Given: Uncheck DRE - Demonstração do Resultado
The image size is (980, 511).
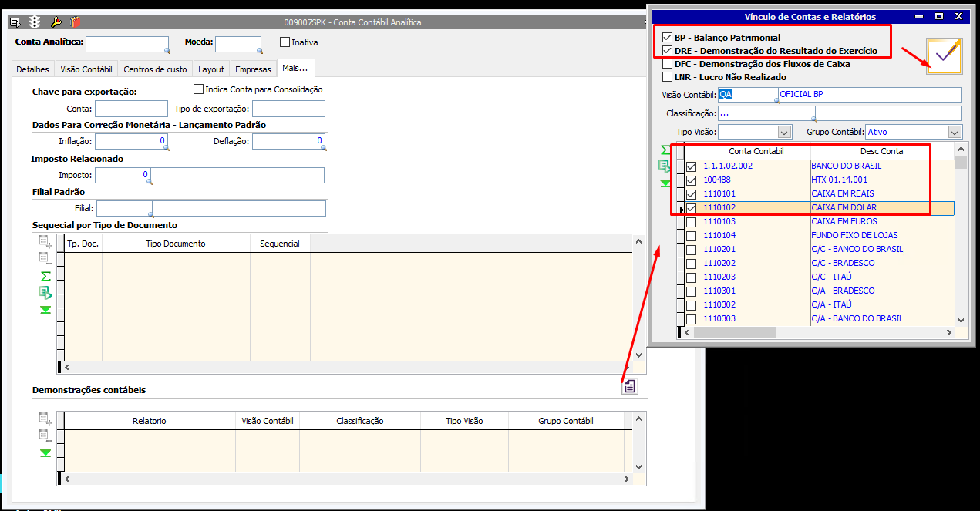Looking at the screenshot, I should coord(668,50).
